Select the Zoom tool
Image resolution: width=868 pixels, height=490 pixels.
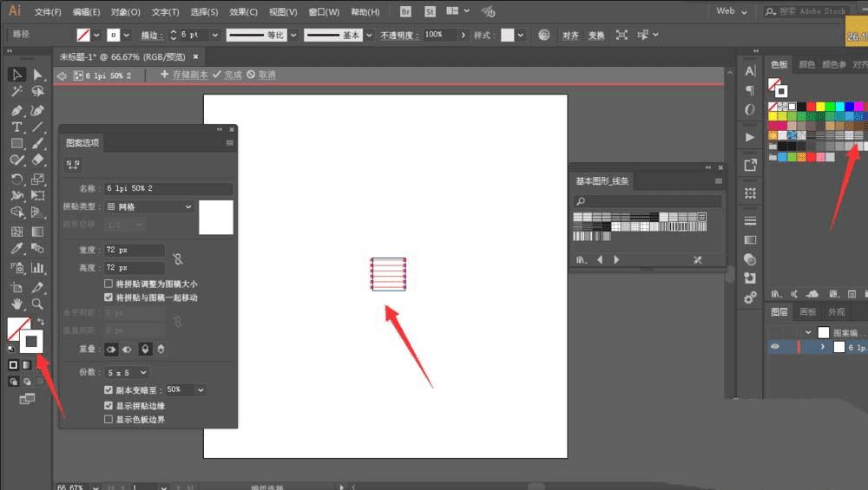(37, 304)
